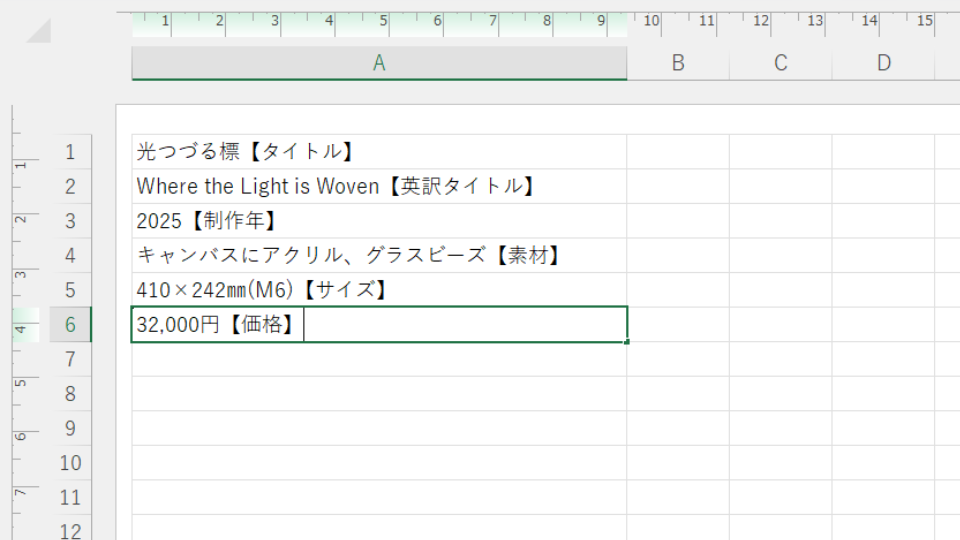Click the row 3 header
This screenshot has height=540, width=960.
click(x=70, y=221)
